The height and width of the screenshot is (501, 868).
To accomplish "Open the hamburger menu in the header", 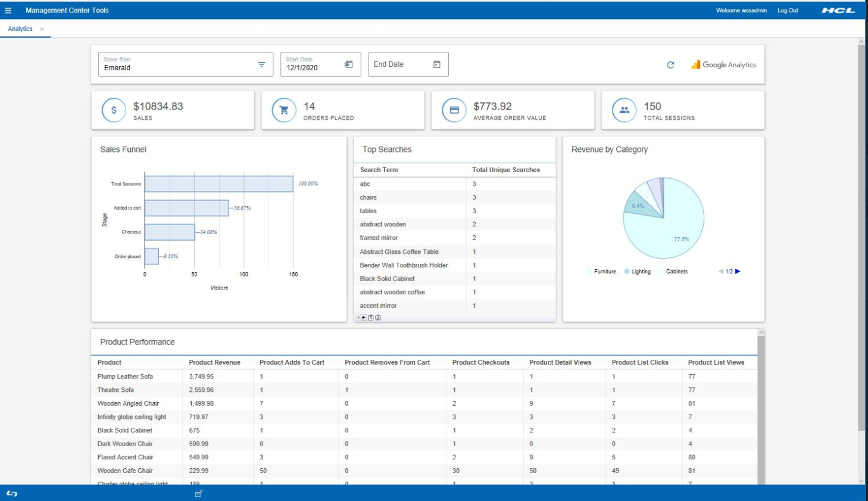I will [8, 10].
